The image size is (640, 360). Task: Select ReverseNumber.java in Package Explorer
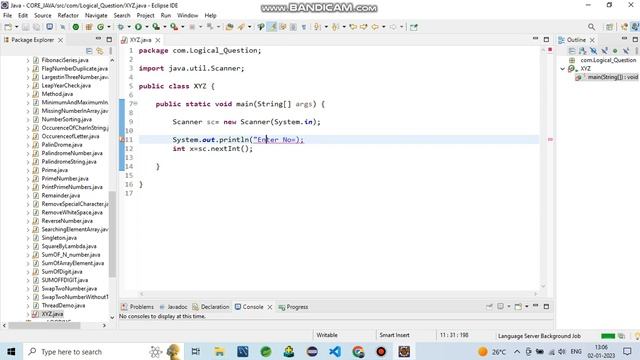tap(67, 221)
